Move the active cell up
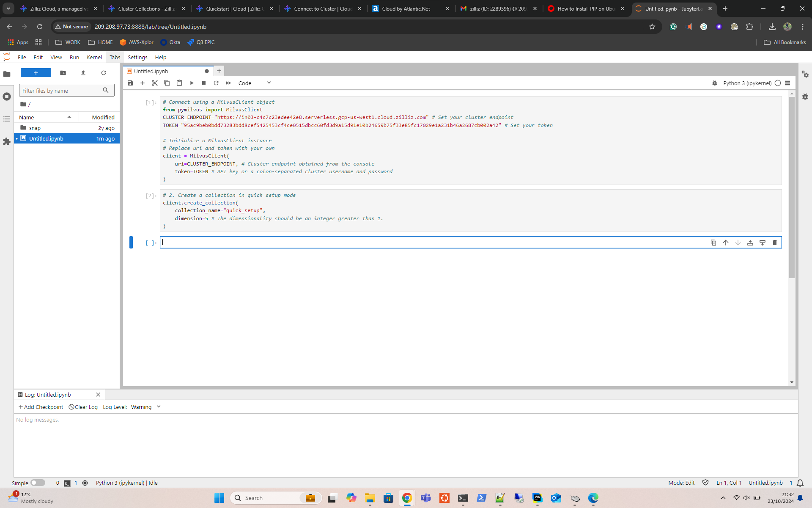Image resolution: width=812 pixels, height=508 pixels. (726, 243)
